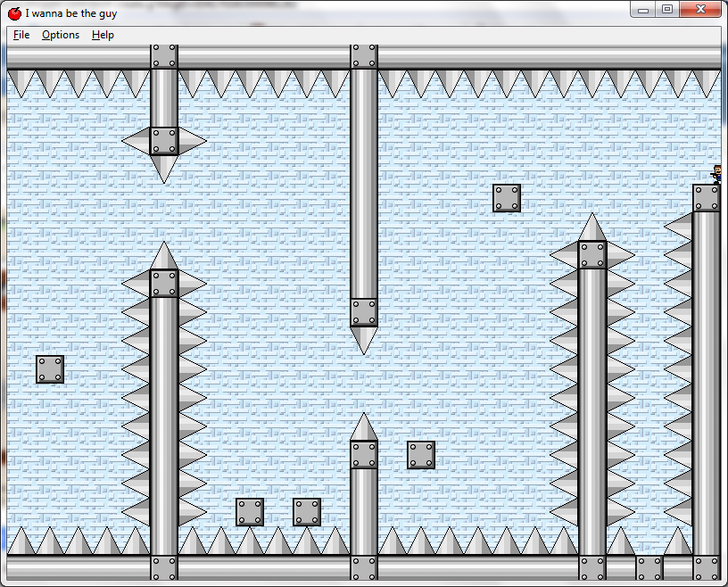Maximize the I wanna be the guy window
The width and height of the screenshot is (728, 587).
pos(667,9)
